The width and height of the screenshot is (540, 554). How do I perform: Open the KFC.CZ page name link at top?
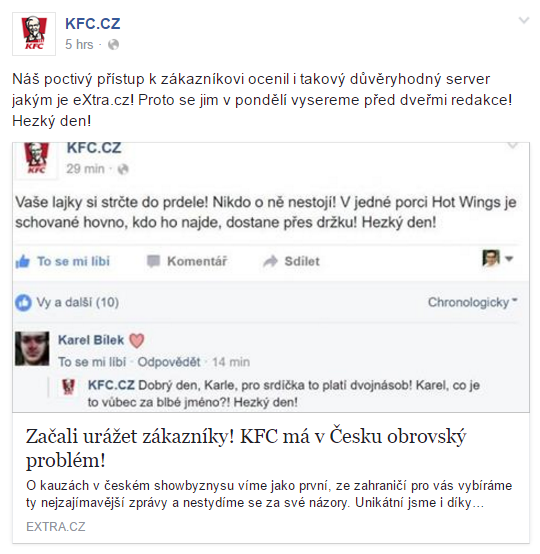click(93, 24)
